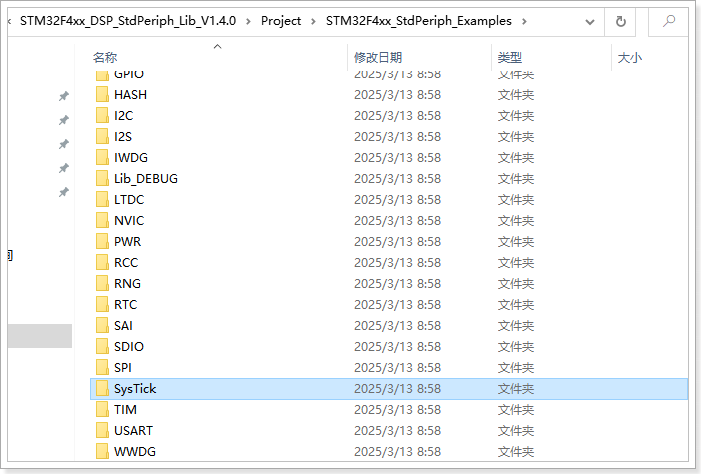Click the date cell of NVIC row
This screenshot has height=474, width=701.
397,220
